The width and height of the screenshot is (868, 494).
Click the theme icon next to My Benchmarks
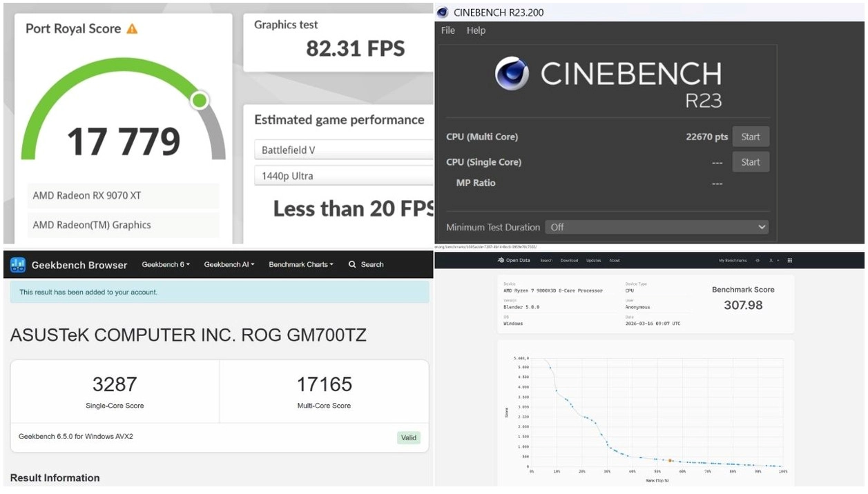(758, 261)
